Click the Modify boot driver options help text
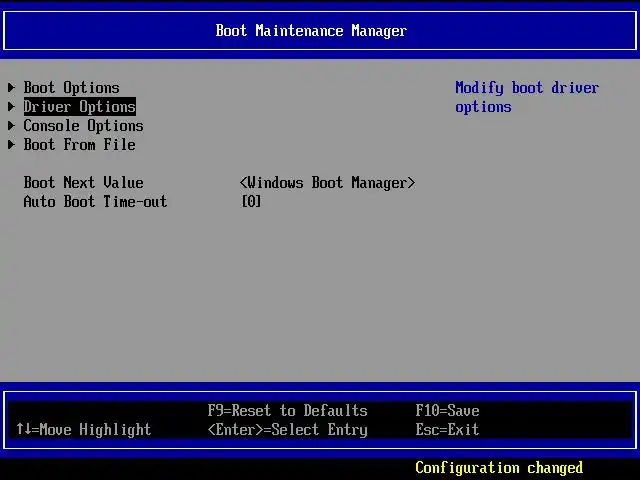640x480 pixels. (x=527, y=97)
